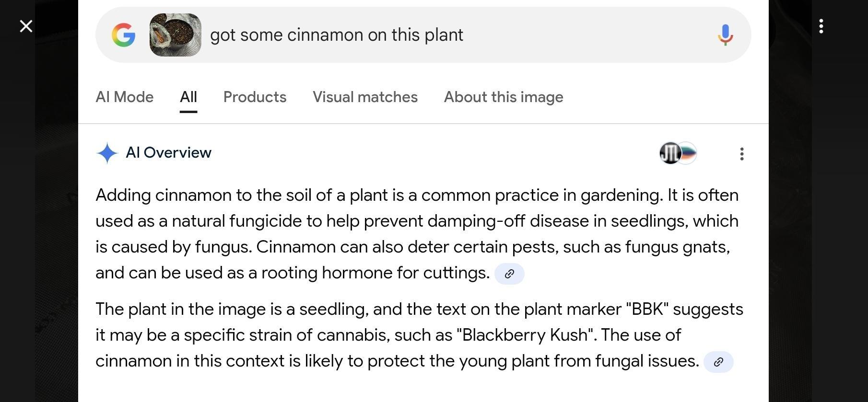This screenshot has height=402, width=868.
Task: Open the Products tab
Action: point(255,97)
